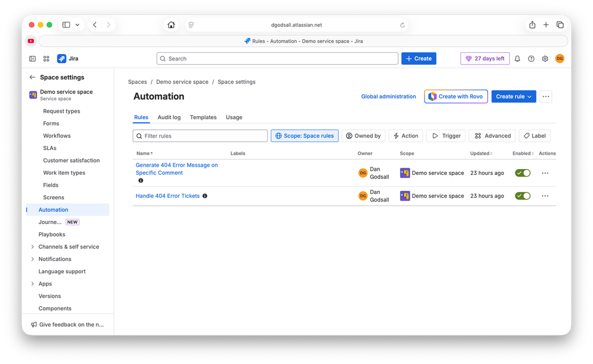Disable the Handle 404 Error Tickets toggle
The width and height of the screenshot is (593, 364).
[522, 196]
